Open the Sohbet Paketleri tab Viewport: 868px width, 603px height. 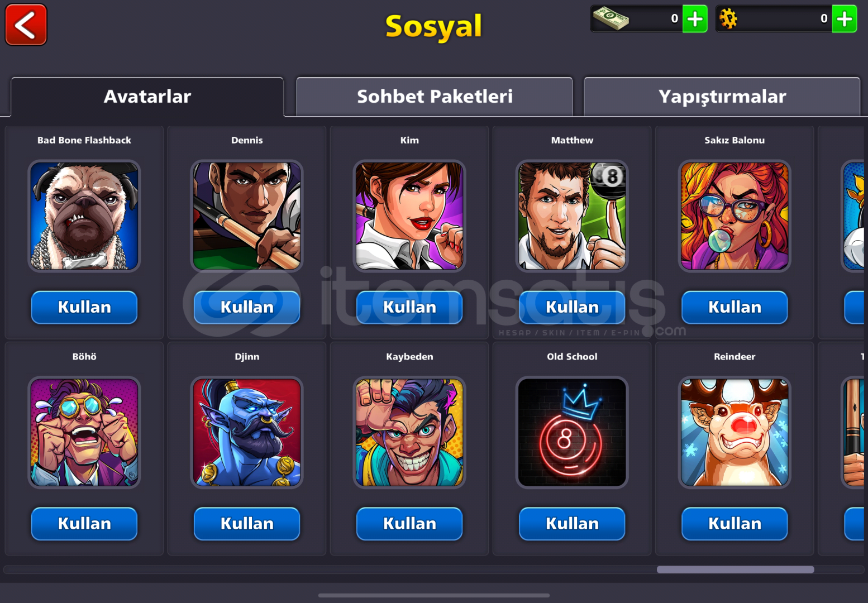(435, 97)
